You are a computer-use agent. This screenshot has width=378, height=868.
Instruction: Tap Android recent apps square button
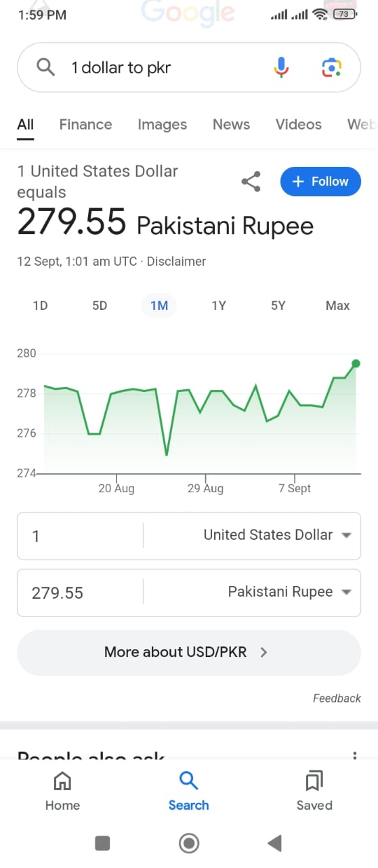102,843
